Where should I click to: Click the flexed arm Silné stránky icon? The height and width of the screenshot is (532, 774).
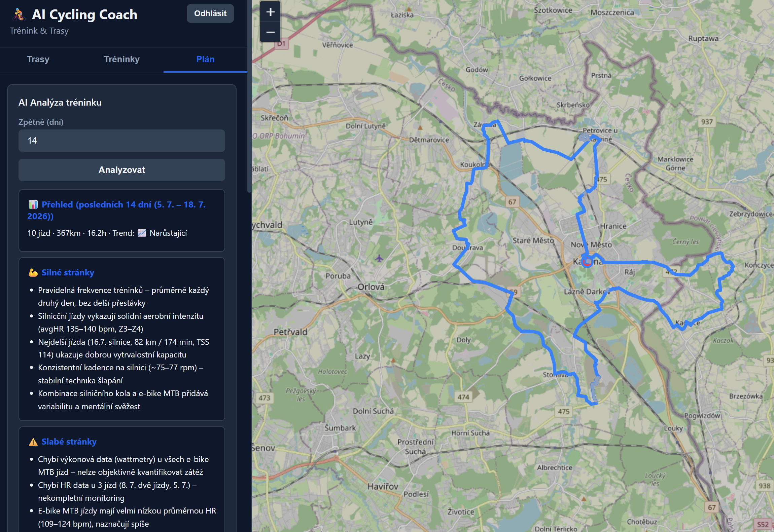pos(33,272)
